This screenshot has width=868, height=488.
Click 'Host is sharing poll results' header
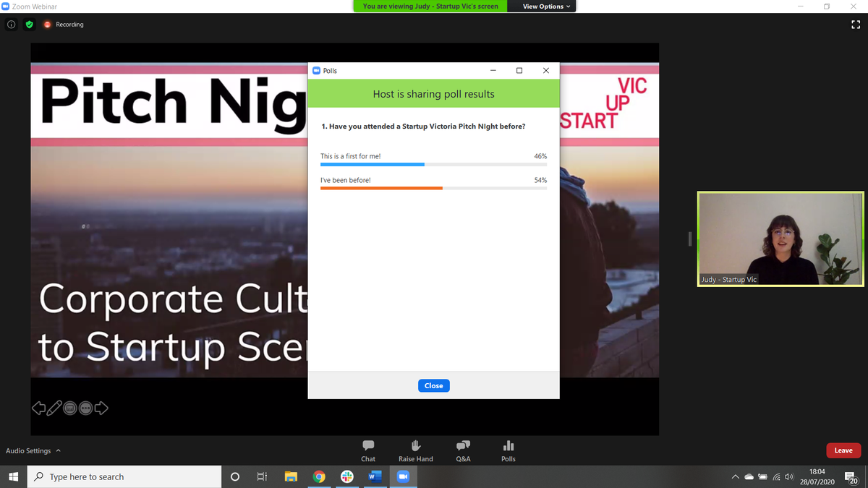pos(433,94)
